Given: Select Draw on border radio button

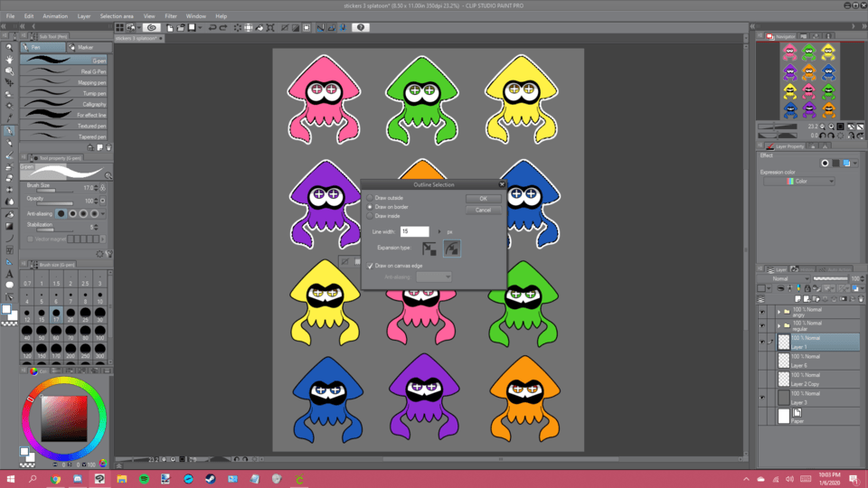Looking at the screenshot, I should [370, 207].
